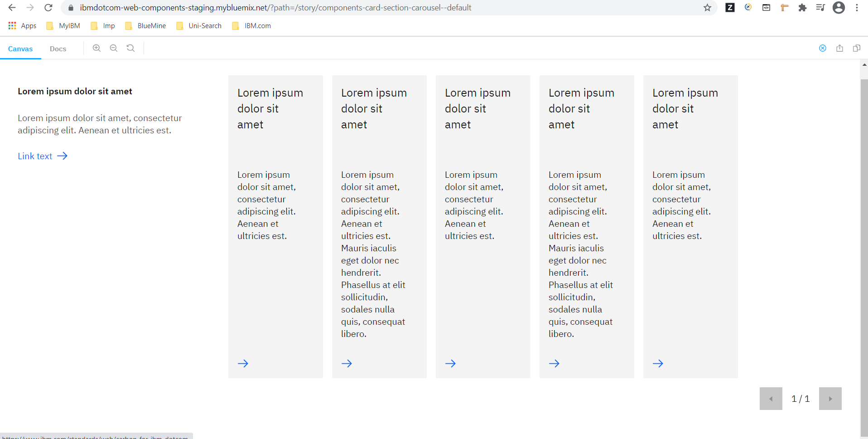Open the Chrome profile avatar

click(x=839, y=8)
